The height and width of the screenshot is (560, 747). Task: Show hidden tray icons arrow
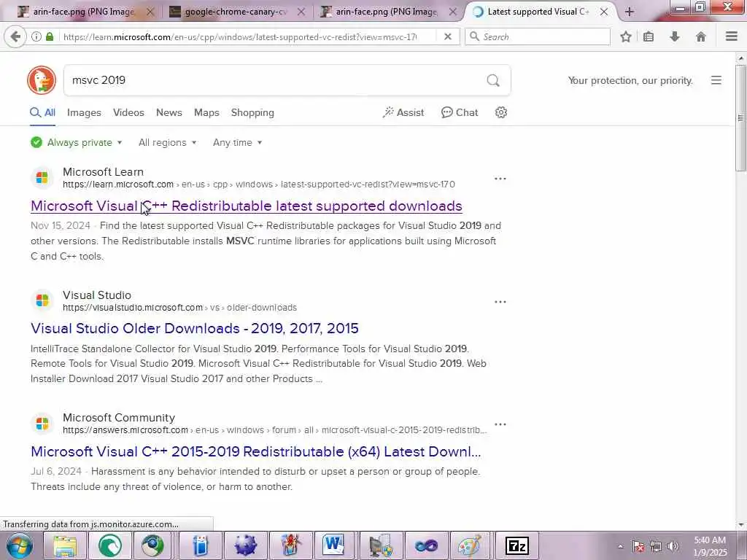[620, 546]
